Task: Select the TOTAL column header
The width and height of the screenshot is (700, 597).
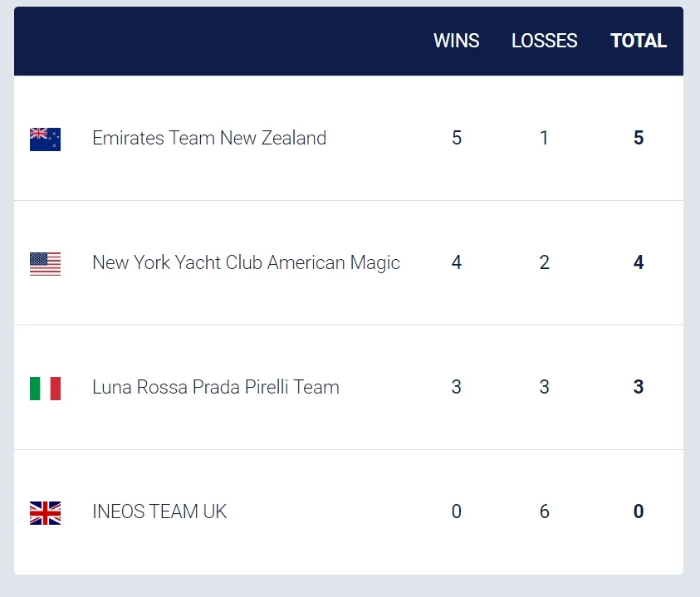Action: pyautogui.click(x=639, y=41)
